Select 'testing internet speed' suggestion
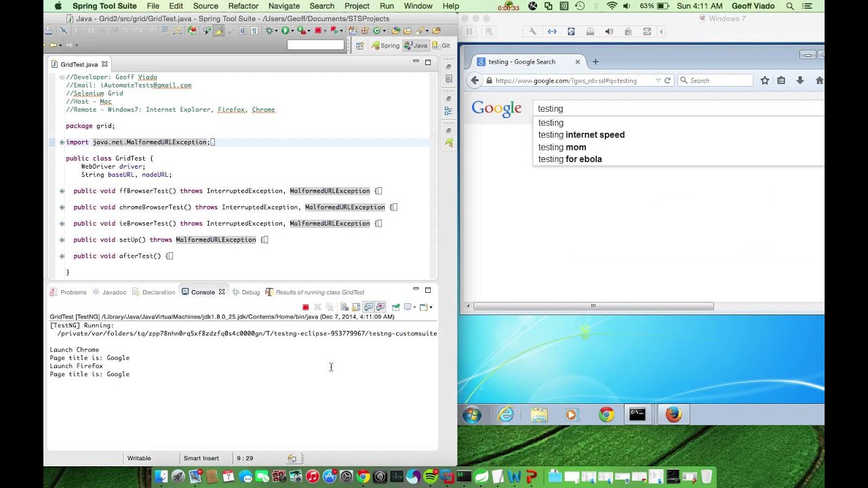The height and width of the screenshot is (488, 868). [x=581, y=135]
